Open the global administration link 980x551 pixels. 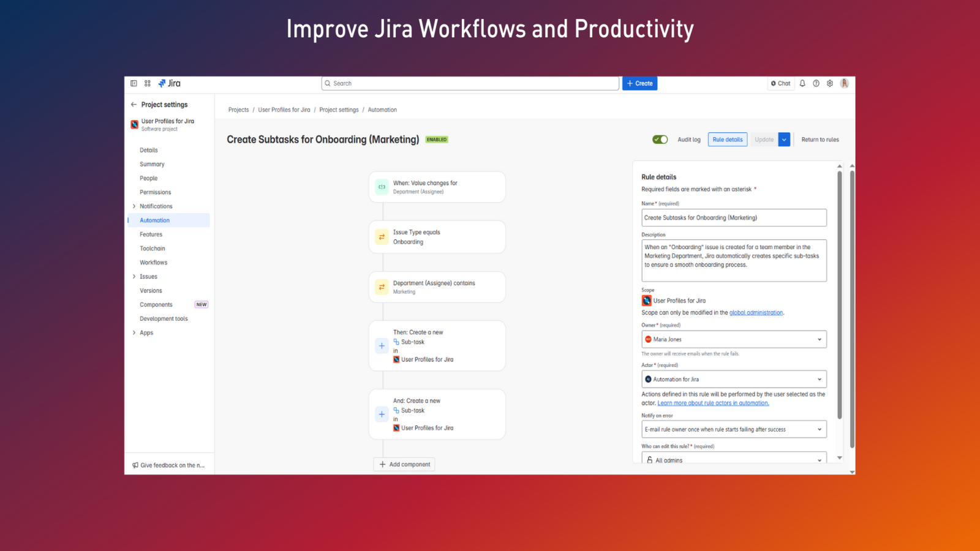pos(756,313)
